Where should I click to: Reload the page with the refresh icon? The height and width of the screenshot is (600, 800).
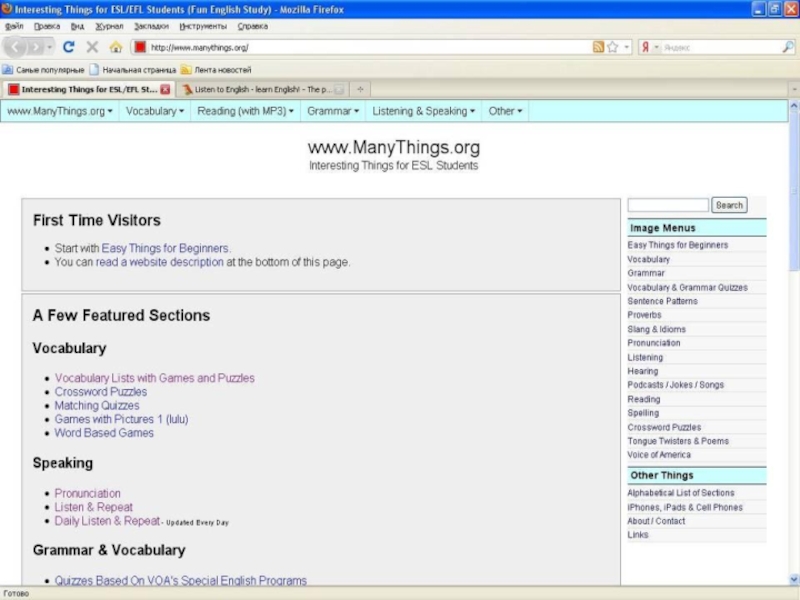tap(69, 47)
